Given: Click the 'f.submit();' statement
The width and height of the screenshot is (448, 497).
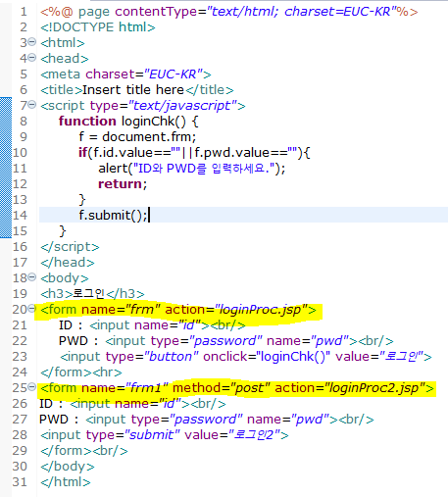Looking at the screenshot, I should click(x=113, y=216).
